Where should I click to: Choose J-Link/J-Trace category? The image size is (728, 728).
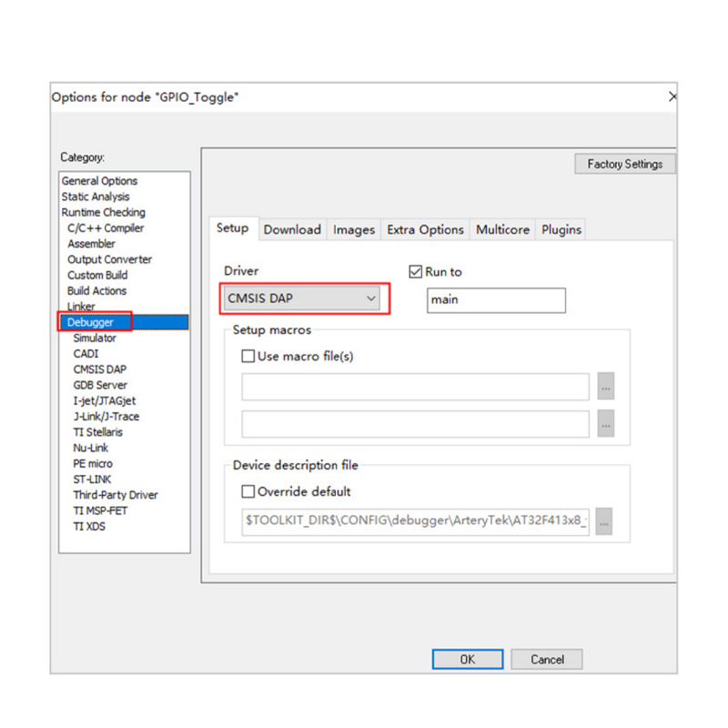click(106, 417)
